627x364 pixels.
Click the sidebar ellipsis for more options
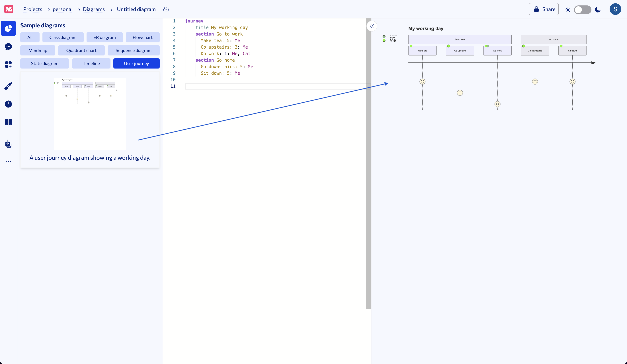point(8,162)
